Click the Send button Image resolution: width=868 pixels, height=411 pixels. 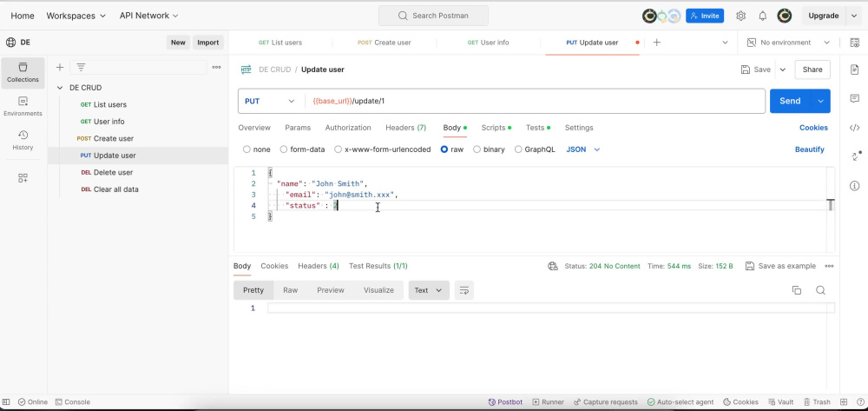click(790, 102)
